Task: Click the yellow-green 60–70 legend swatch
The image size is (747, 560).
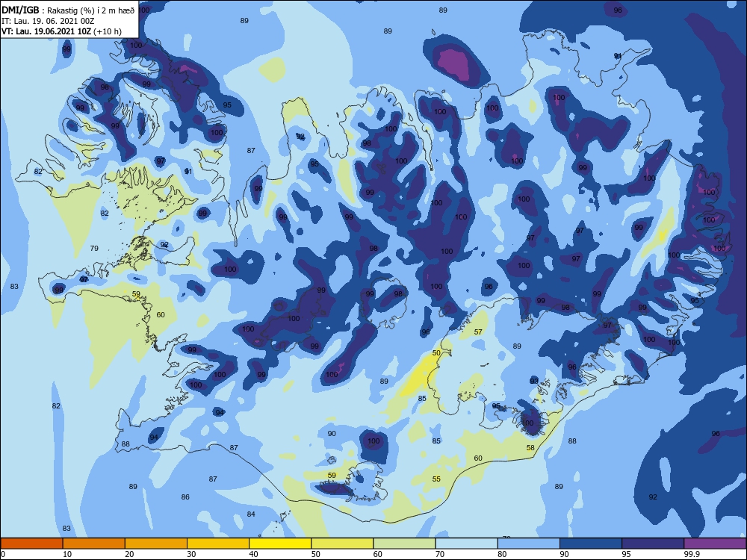Action: click(404, 544)
